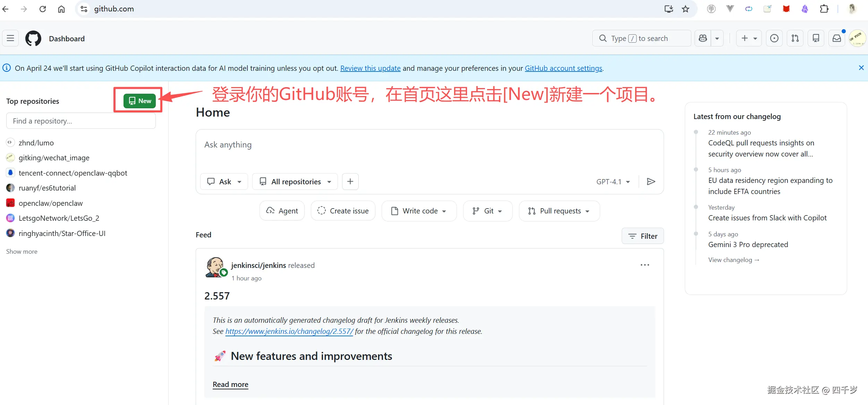Toggle browser bookmark star for github.com
This screenshot has width=868, height=405.
coord(685,9)
